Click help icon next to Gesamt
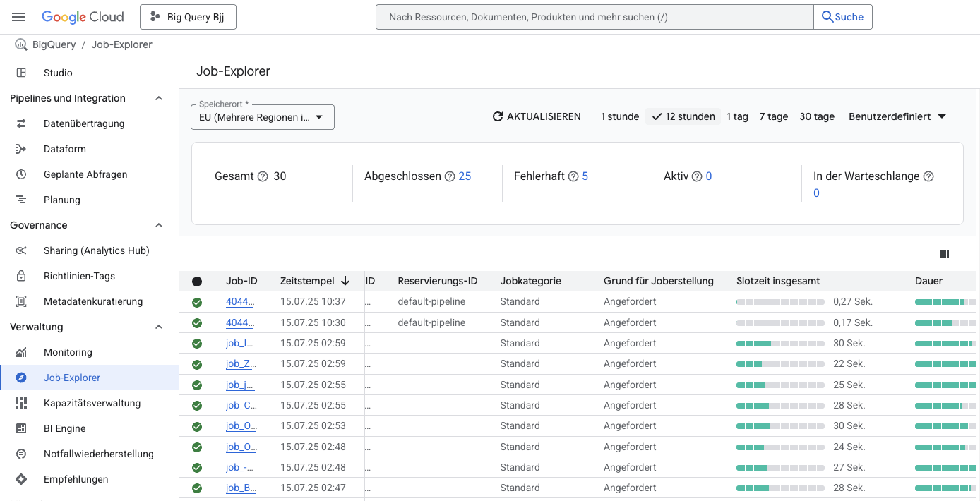The image size is (980, 501). [263, 176]
